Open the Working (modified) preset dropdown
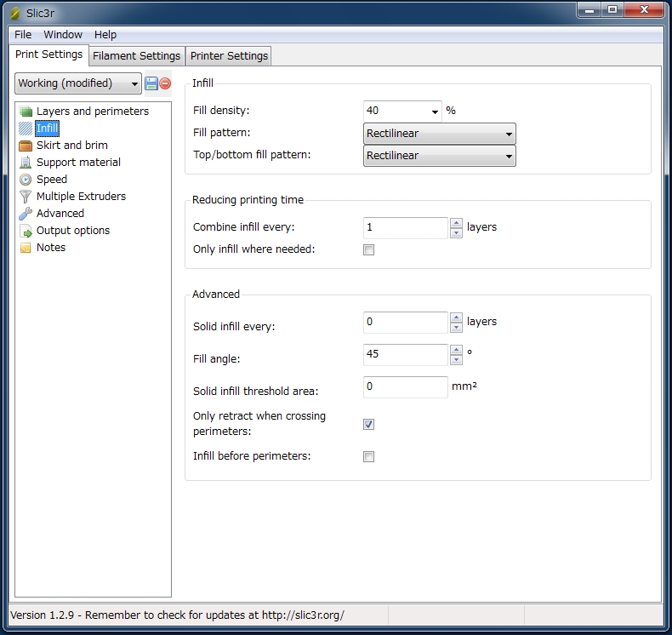672x635 pixels. 78,83
